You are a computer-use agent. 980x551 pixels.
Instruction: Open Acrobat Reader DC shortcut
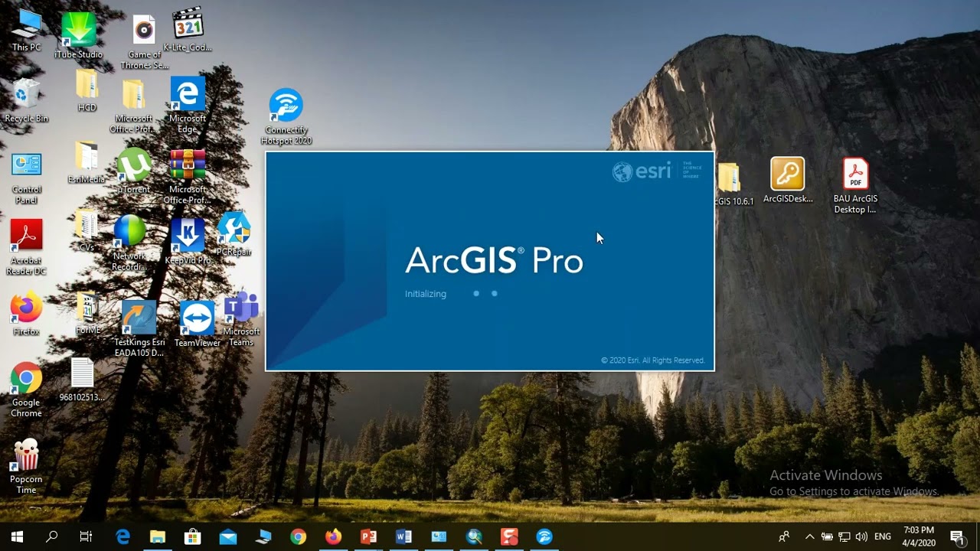coord(26,248)
